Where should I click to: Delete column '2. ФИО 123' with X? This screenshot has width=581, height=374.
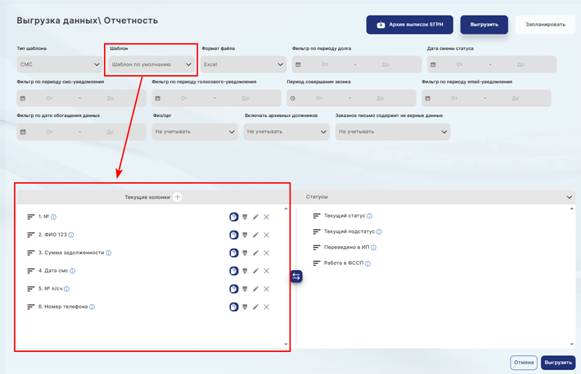pos(266,235)
